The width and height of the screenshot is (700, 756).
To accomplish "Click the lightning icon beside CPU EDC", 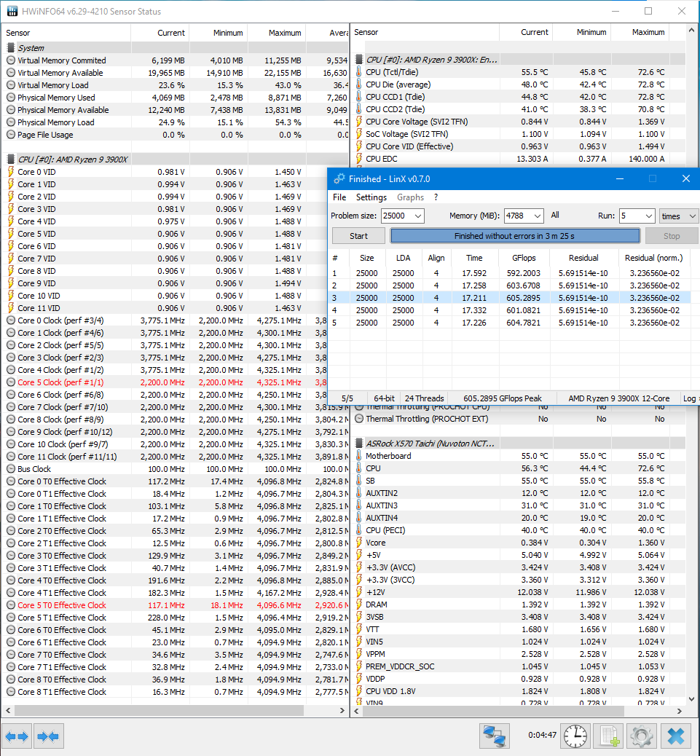I will pos(358,159).
